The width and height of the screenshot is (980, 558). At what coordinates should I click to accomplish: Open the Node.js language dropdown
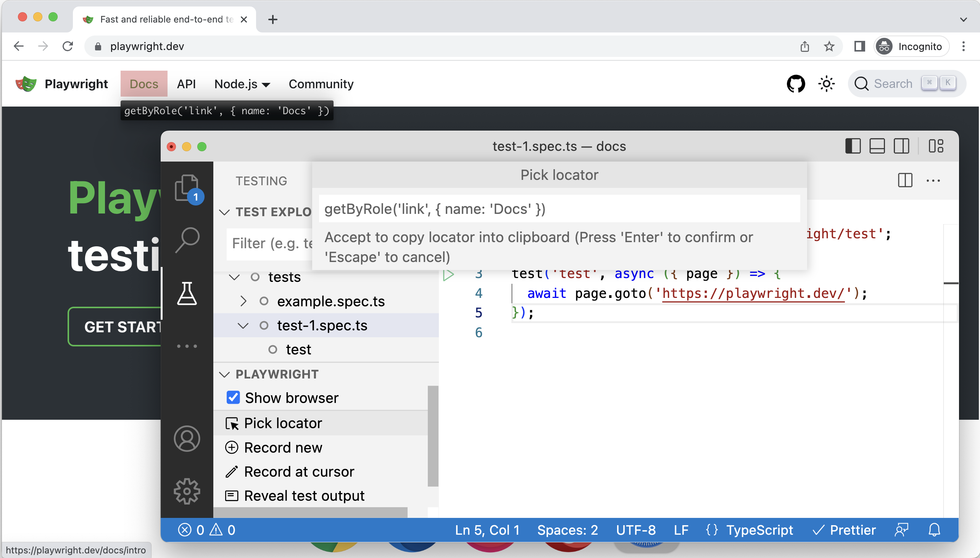tap(242, 84)
